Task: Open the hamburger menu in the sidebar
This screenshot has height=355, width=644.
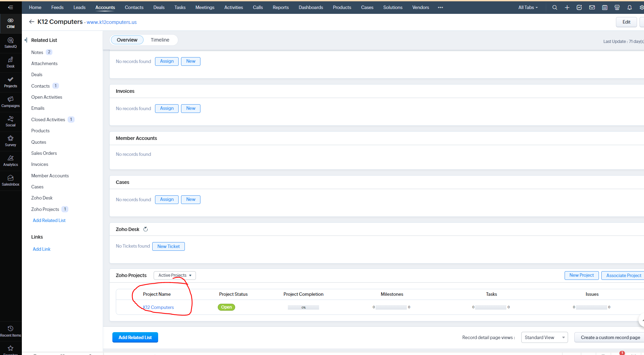Action: point(10,7)
